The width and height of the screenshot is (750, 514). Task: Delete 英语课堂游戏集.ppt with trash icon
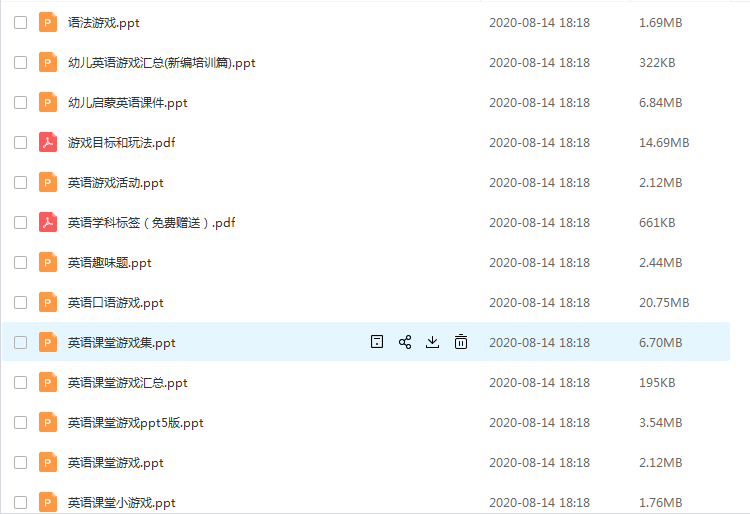pos(461,342)
